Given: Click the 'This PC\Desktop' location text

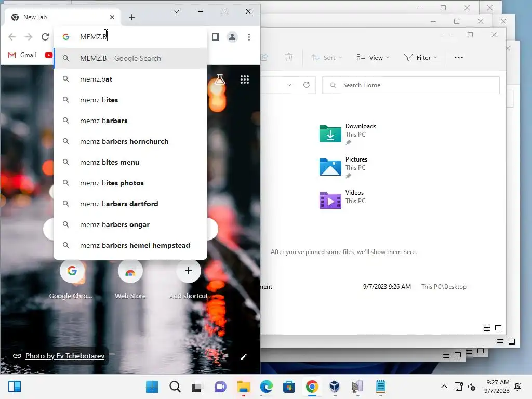Looking at the screenshot, I should 444,287.
